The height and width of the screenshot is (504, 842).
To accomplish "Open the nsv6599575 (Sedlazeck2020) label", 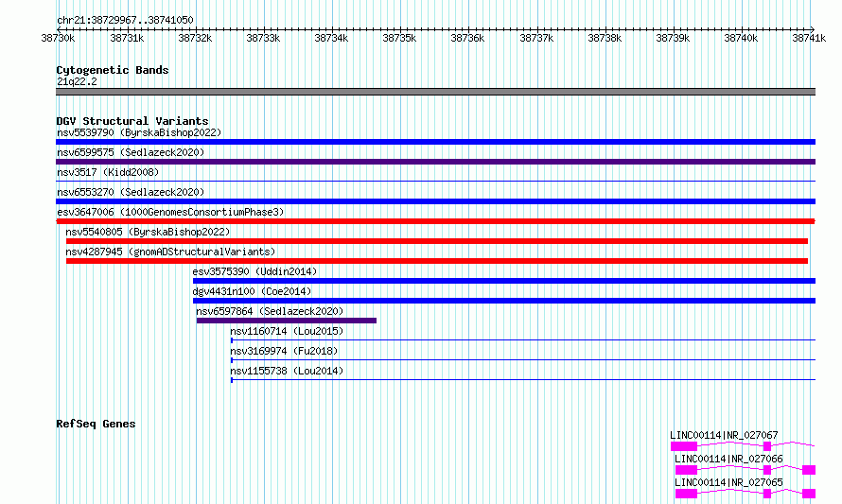I will coord(131,152).
